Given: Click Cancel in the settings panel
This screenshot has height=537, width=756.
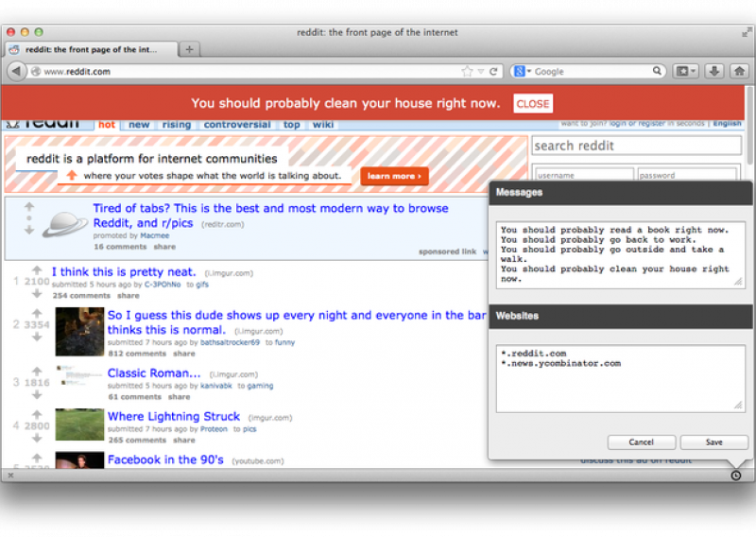Looking at the screenshot, I should [642, 442].
